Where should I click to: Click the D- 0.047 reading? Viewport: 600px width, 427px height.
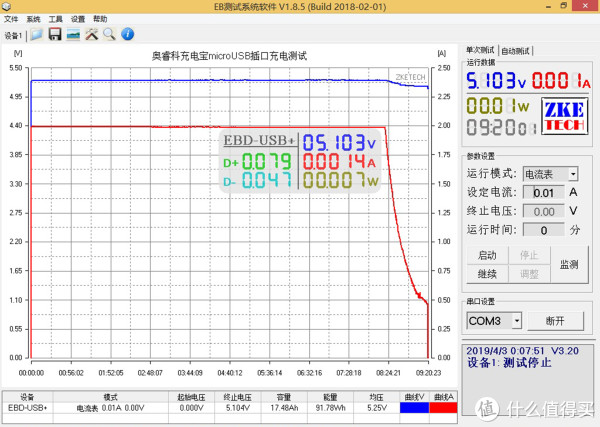click(257, 181)
